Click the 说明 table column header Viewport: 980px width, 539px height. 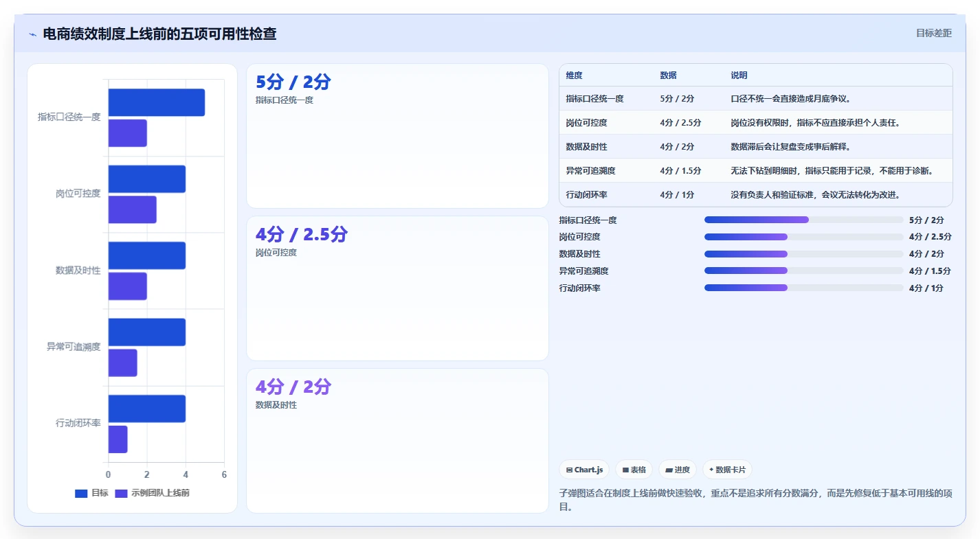[x=739, y=76]
